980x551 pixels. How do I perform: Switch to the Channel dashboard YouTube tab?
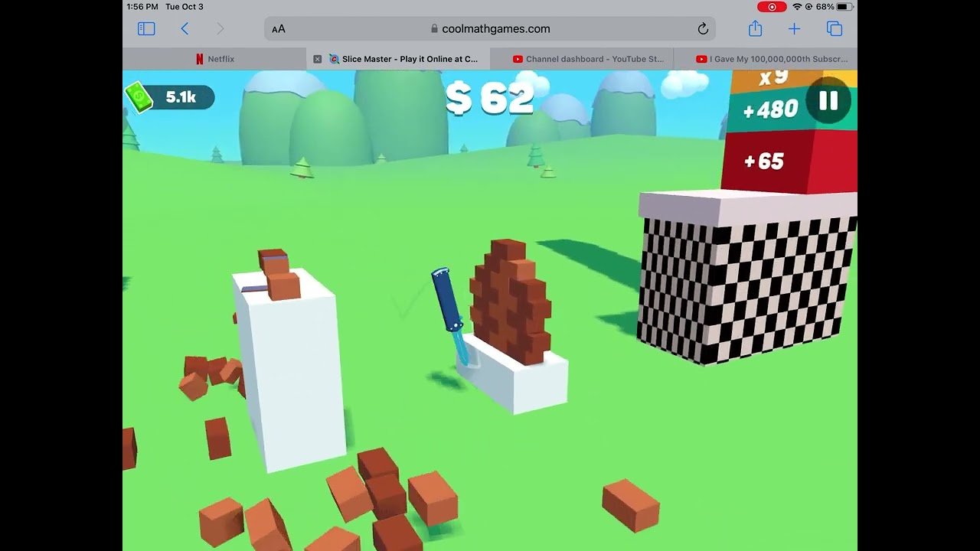pyautogui.click(x=590, y=58)
